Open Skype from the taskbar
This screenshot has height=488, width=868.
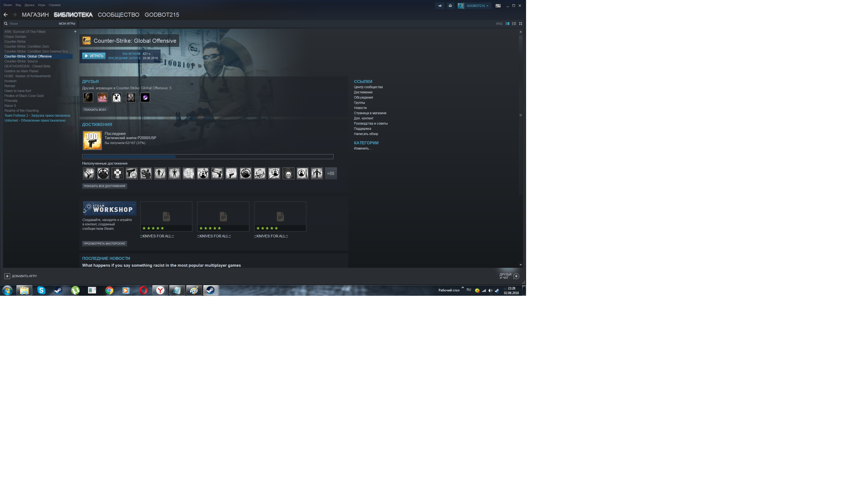point(41,290)
